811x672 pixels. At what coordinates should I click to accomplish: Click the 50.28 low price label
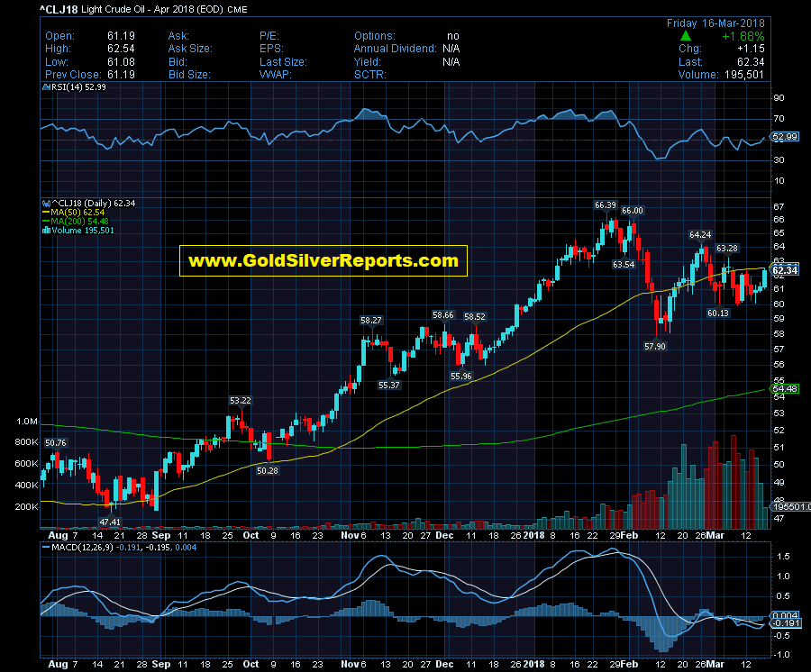(x=268, y=471)
